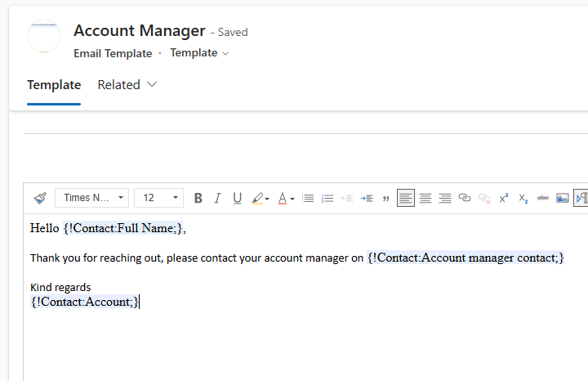Insert a bulleted list
The height and width of the screenshot is (381, 588).
click(308, 198)
